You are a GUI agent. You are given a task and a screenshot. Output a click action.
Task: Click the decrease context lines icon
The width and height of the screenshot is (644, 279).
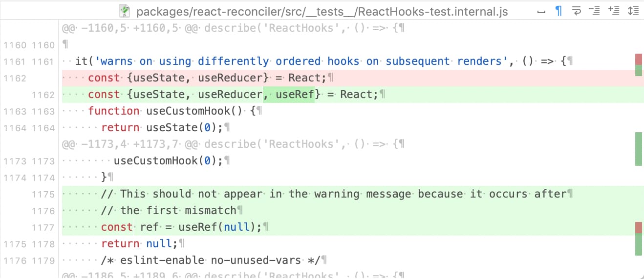pos(595,11)
